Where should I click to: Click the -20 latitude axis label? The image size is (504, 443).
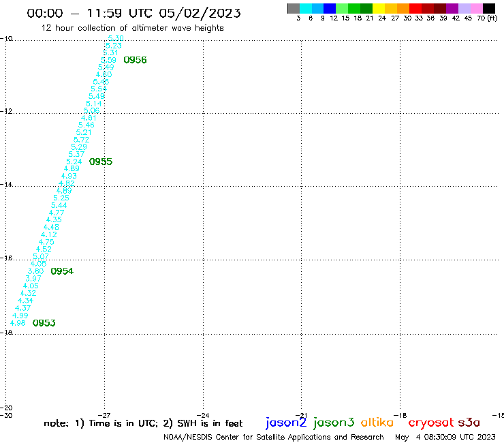pyautogui.click(x=6, y=408)
